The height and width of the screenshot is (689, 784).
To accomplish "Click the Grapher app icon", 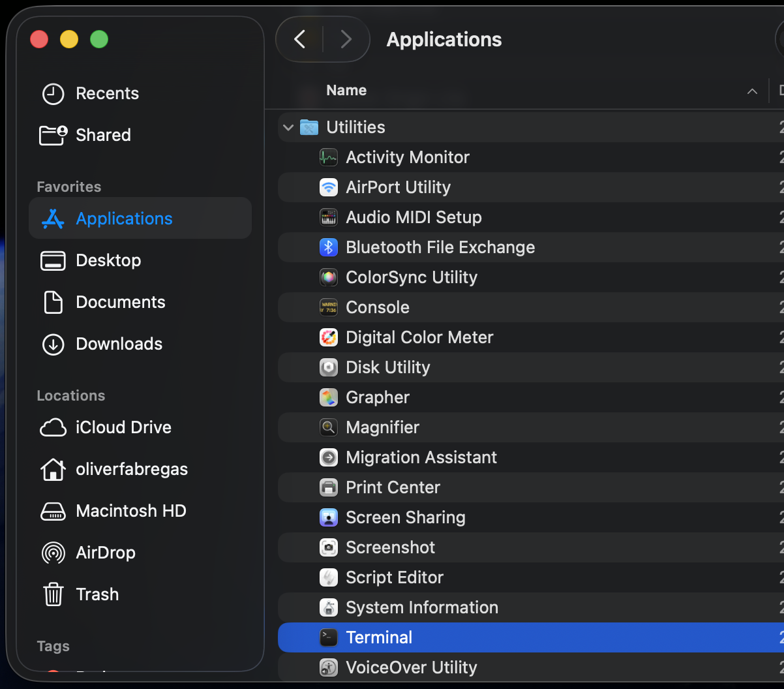I will pyautogui.click(x=329, y=397).
